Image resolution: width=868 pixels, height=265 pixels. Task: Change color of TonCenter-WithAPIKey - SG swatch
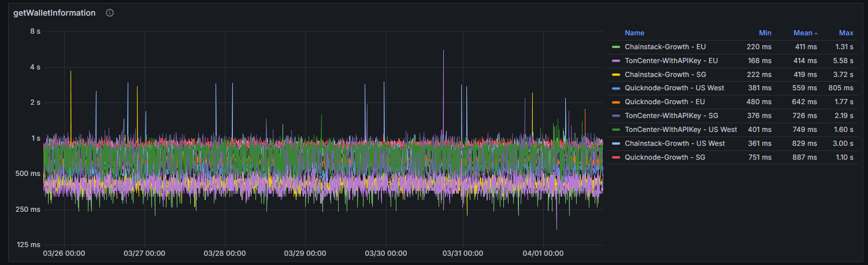pyautogui.click(x=616, y=116)
